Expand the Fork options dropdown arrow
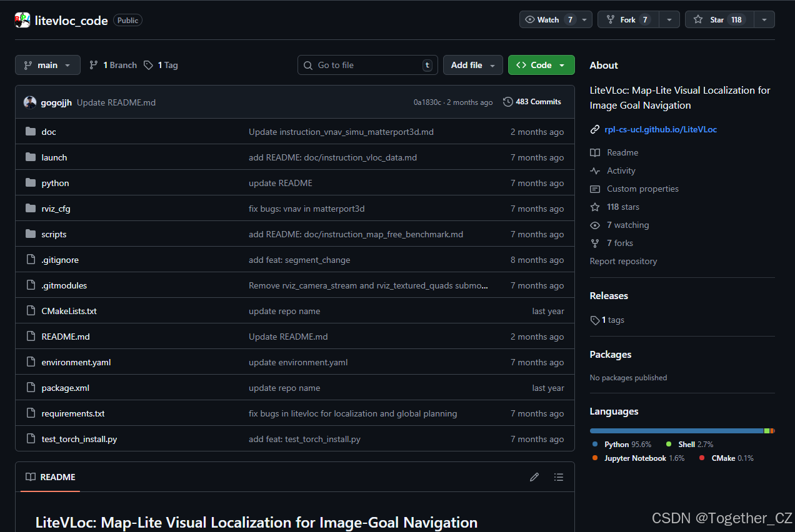Image resolution: width=795 pixels, height=532 pixels. point(669,19)
